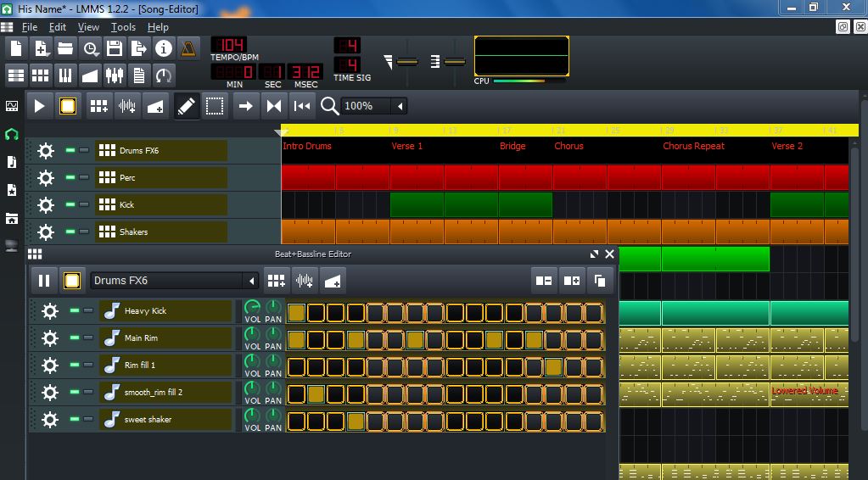Viewport: 868px width, 480px height.
Task: Add automation track in Song-Editor toolbar
Action: pyautogui.click(x=155, y=106)
